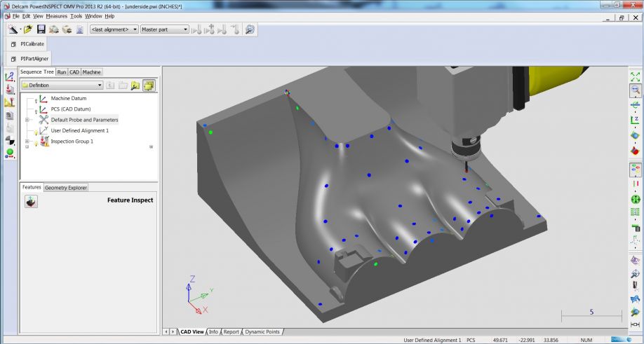644x344 pixels.
Task: Click the print preview icon in the main toolbar
Action: pos(54,29)
